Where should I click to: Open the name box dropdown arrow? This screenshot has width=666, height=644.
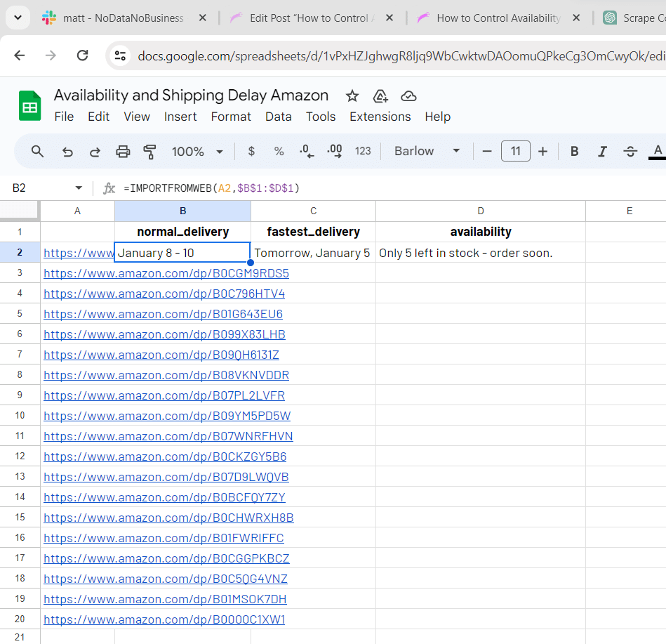click(78, 188)
